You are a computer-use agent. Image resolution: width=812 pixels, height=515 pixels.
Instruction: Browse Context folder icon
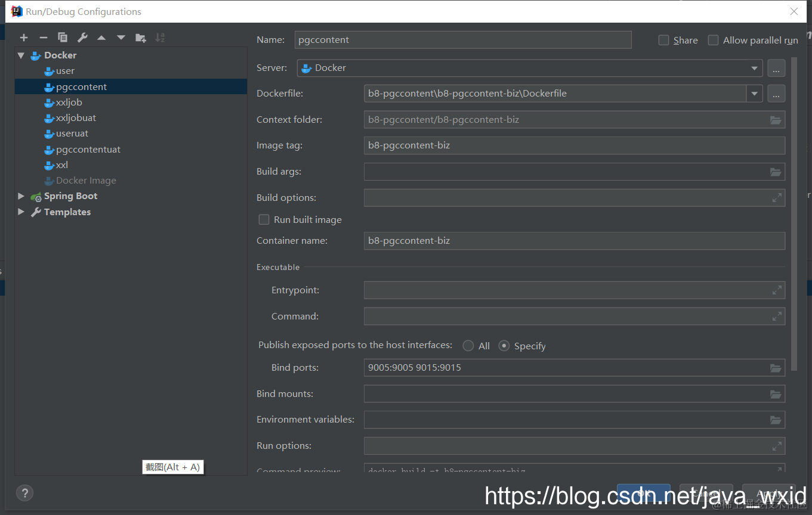776,120
